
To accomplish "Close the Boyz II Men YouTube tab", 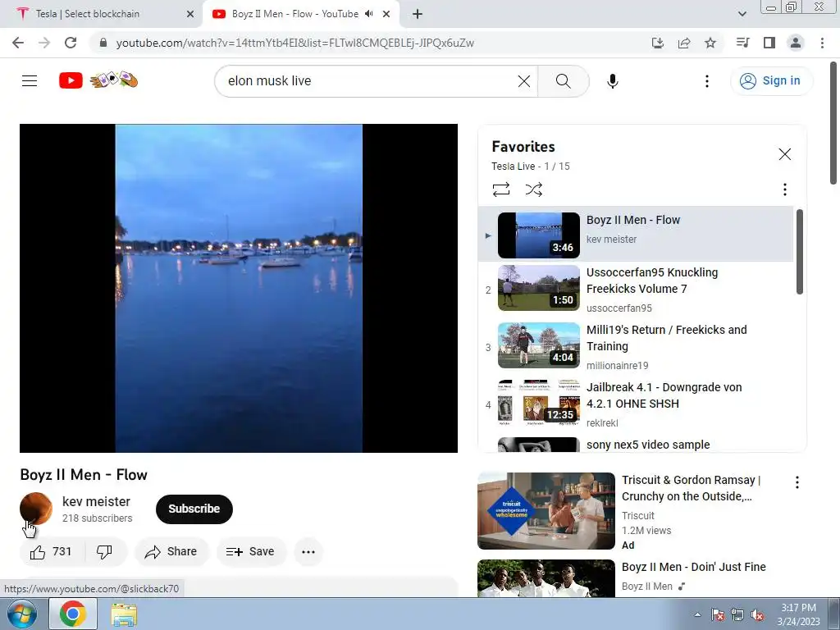I will [386, 14].
